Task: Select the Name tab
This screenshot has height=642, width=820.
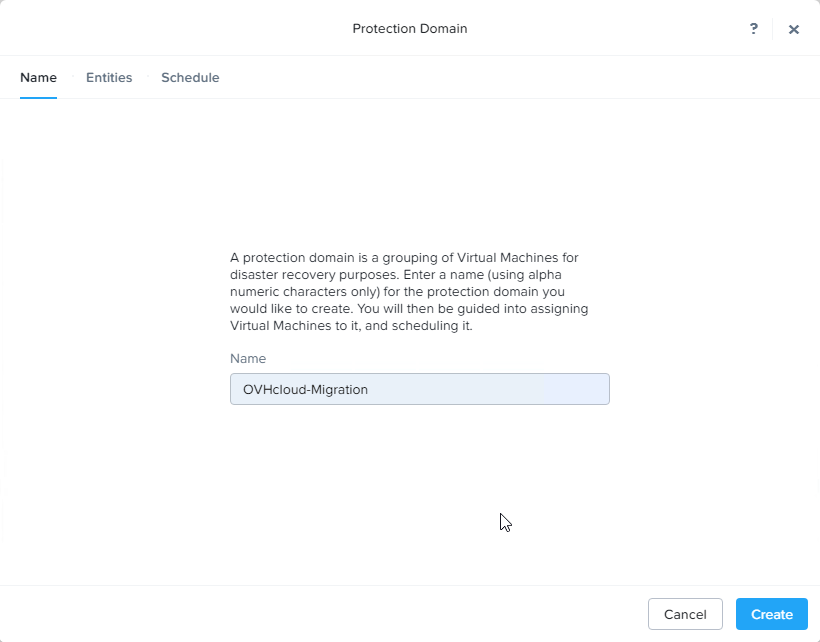Action: click(38, 77)
